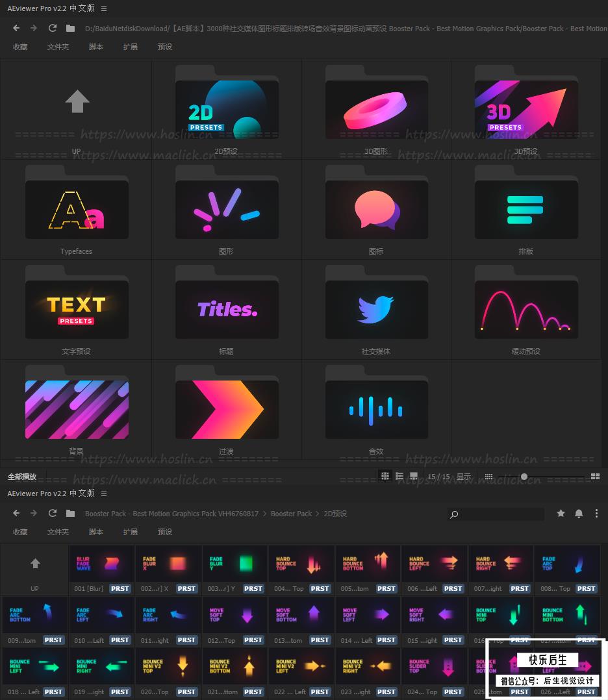The width and height of the screenshot is (608, 700).
Task: Open the 收藏 menu in the upper panel
Action: click(x=20, y=47)
